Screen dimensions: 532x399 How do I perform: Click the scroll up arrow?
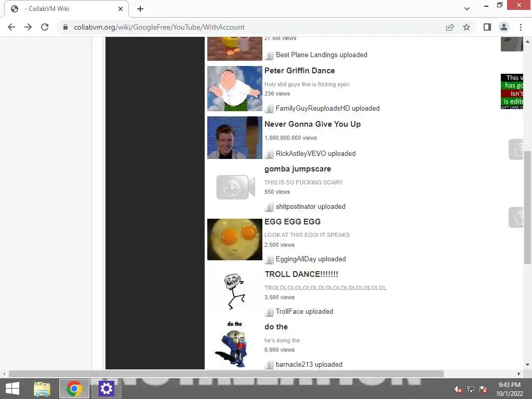[x=527, y=42]
